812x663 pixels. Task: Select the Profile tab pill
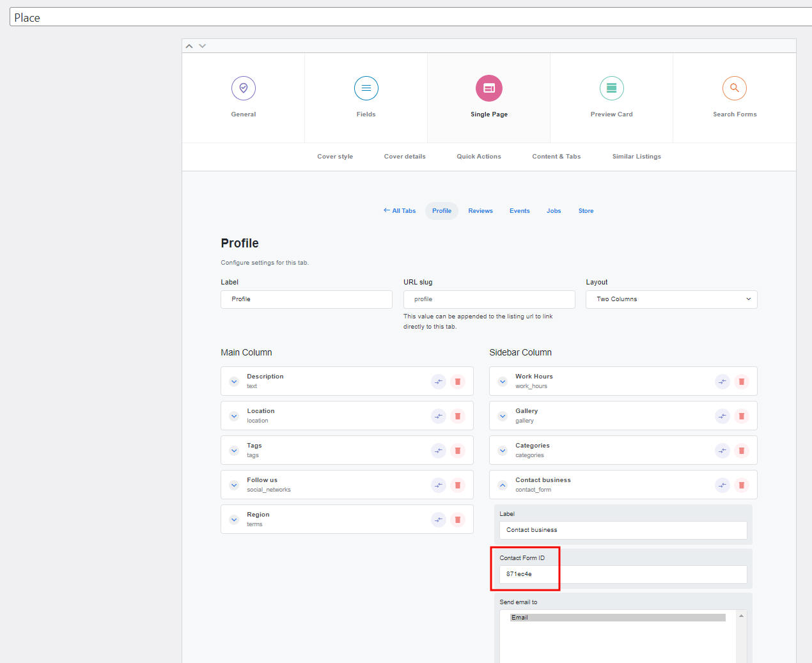click(x=442, y=211)
